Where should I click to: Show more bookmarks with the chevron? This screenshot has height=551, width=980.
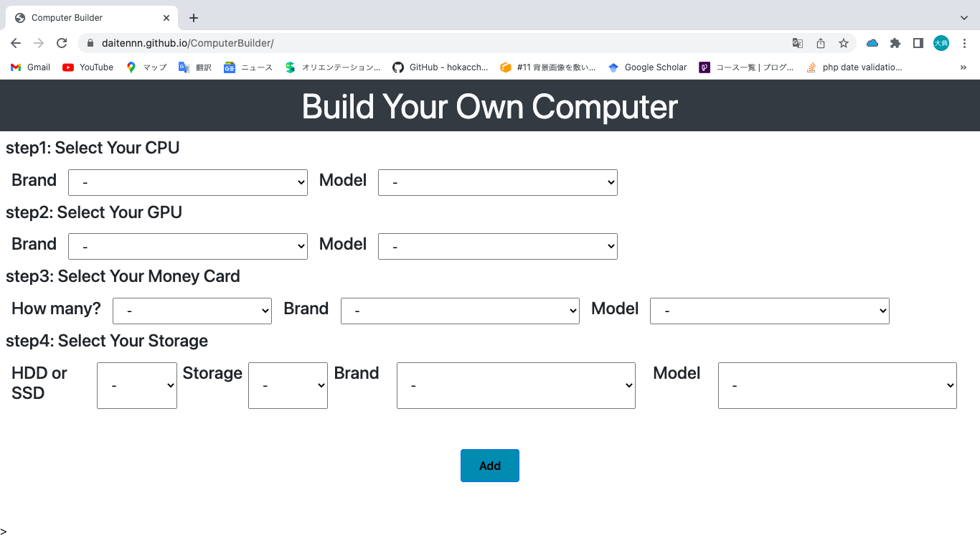point(963,67)
